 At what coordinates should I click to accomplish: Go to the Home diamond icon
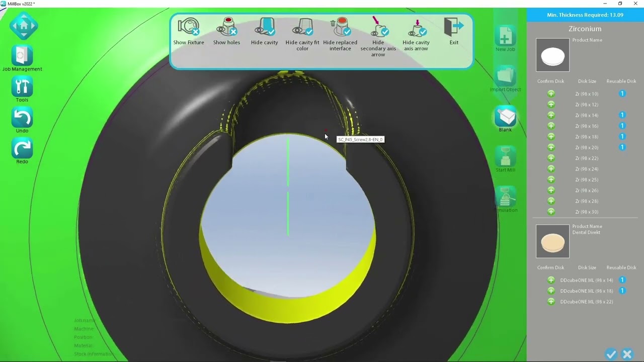click(24, 26)
